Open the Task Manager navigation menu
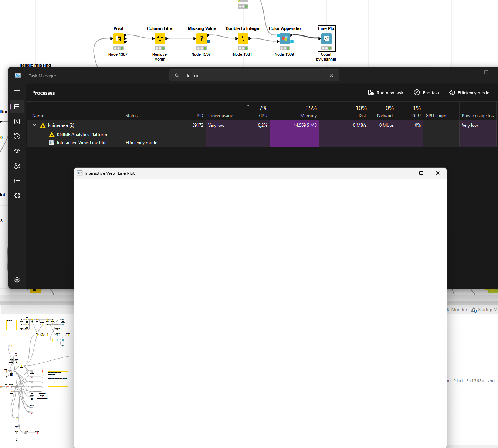The height and width of the screenshot is (448, 498). [17, 92]
